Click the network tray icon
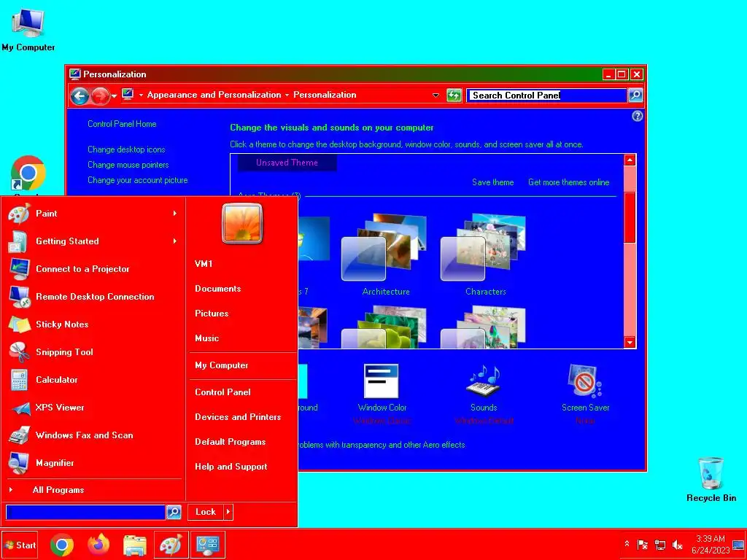The height and width of the screenshot is (560, 747). [660, 545]
